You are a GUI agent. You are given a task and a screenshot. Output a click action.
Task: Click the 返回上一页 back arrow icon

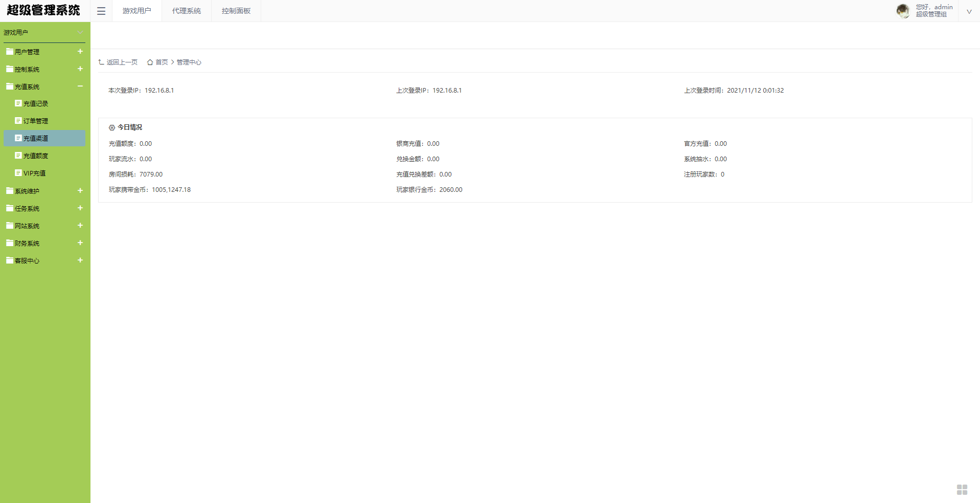click(x=101, y=62)
